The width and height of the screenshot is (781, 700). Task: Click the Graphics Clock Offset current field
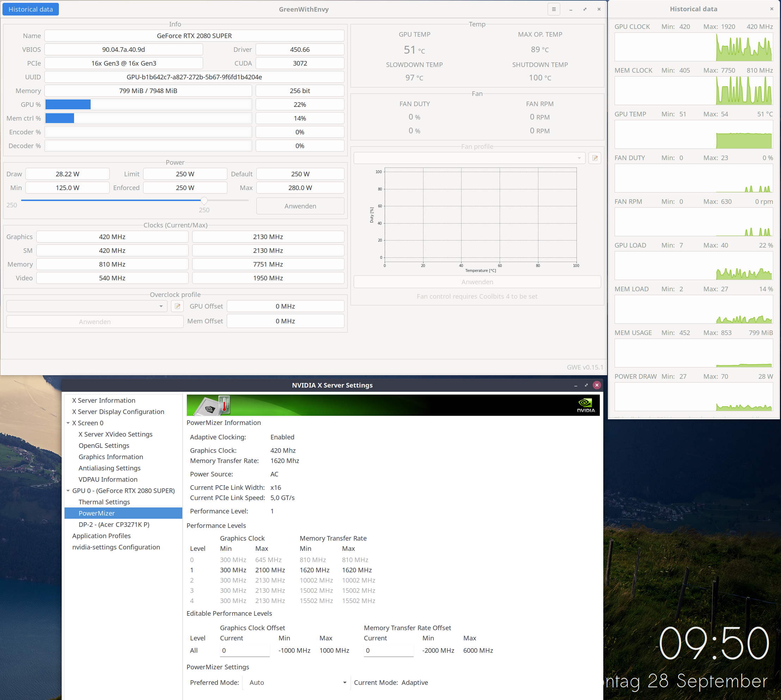pos(245,650)
